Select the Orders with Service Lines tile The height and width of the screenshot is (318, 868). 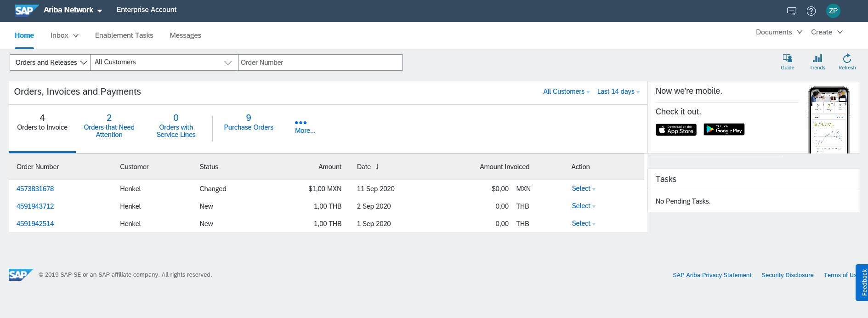tap(176, 125)
